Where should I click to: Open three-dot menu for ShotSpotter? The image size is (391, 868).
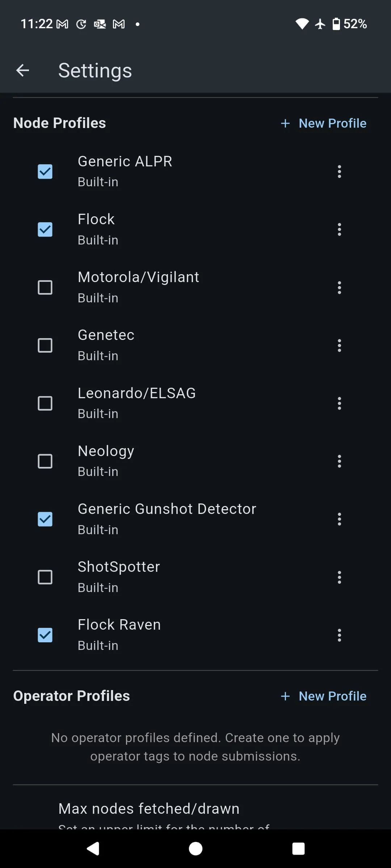click(339, 577)
